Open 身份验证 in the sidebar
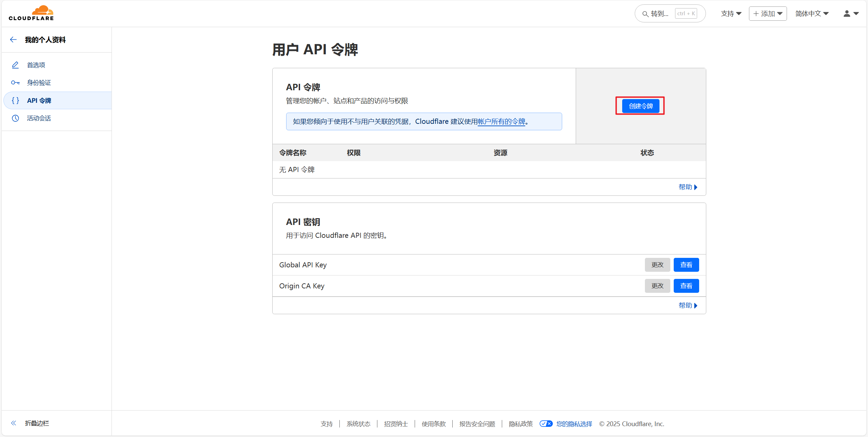868x437 pixels. (x=39, y=82)
